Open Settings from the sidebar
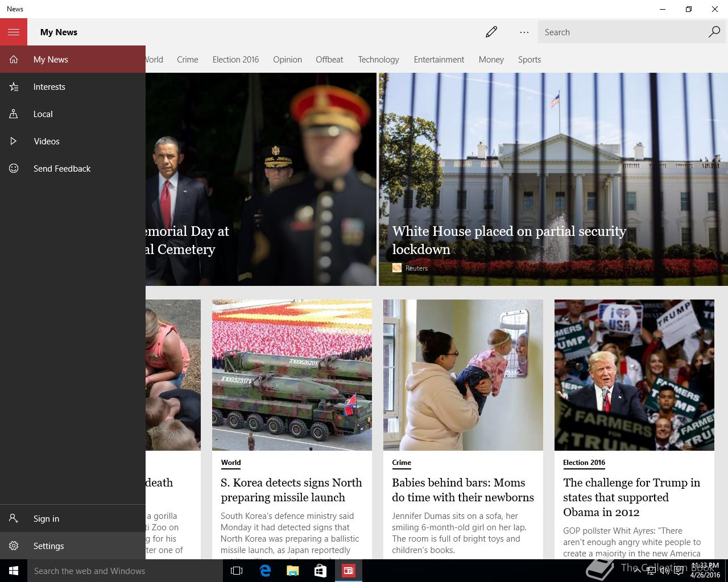This screenshot has height=582, width=728. click(x=73, y=546)
